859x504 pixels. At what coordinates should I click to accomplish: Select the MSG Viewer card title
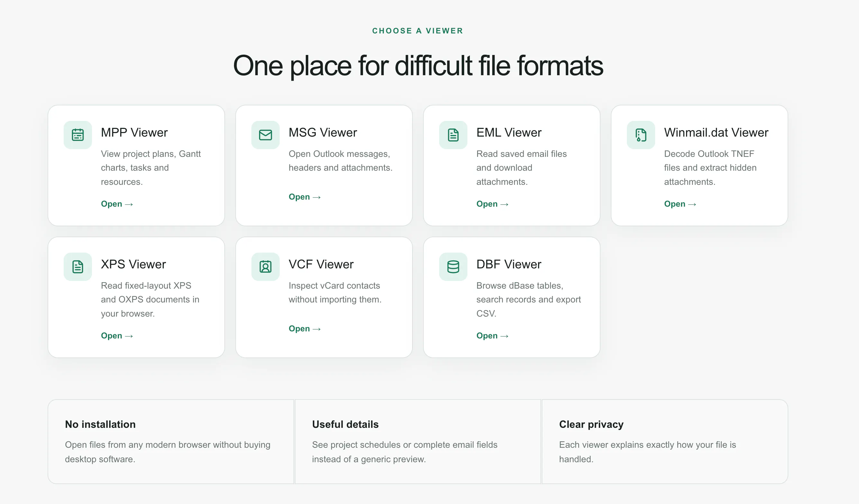tap(322, 132)
